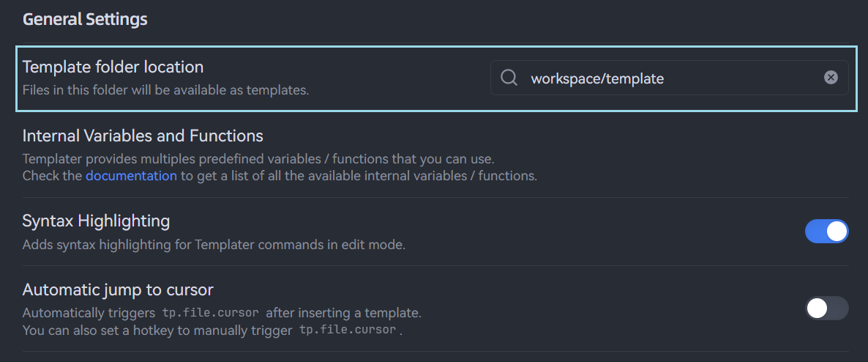Image resolution: width=868 pixels, height=362 pixels.
Task: Click tp.file.cursor code after 'Automatically triggers'
Action: [210, 313]
